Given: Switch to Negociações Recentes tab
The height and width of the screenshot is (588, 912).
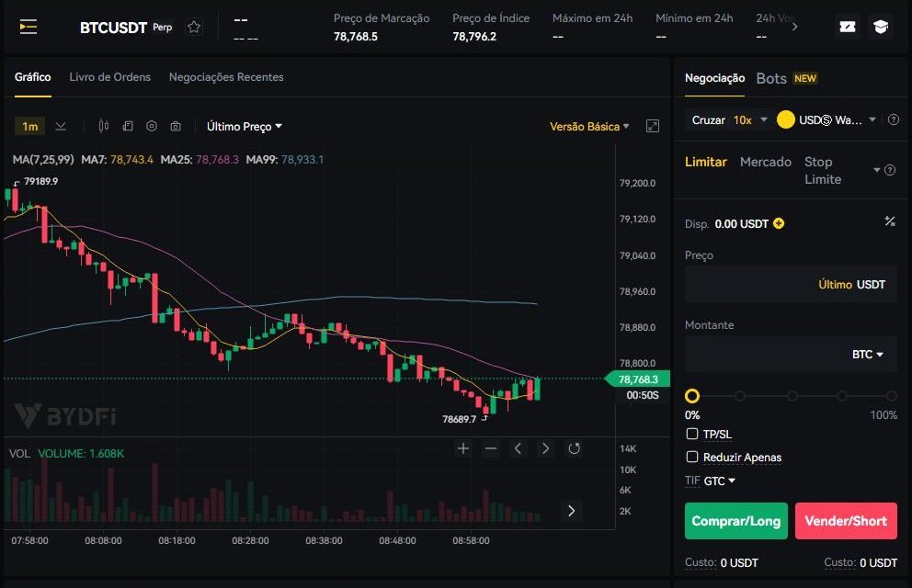Looking at the screenshot, I should [226, 77].
